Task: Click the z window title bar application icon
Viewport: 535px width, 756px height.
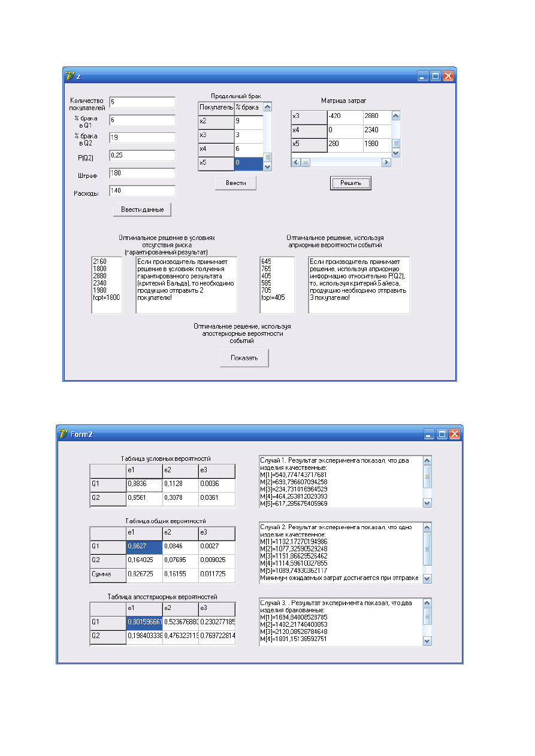Action: (x=70, y=75)
